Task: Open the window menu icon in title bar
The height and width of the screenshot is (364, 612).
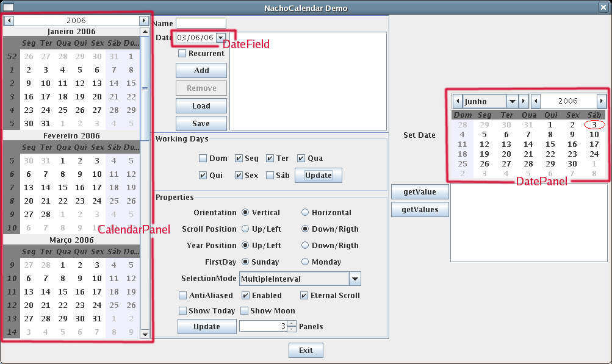Action: pyautogui.click(x=9, y=8)
